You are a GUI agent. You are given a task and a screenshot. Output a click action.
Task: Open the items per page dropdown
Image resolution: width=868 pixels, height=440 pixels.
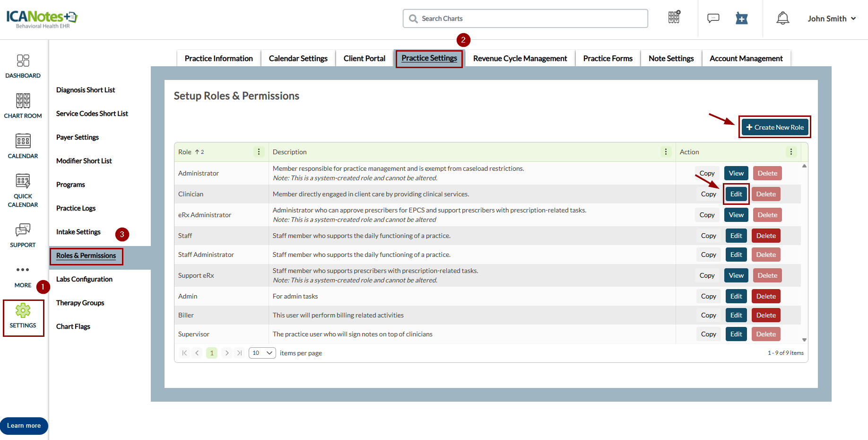click(262, 353)
